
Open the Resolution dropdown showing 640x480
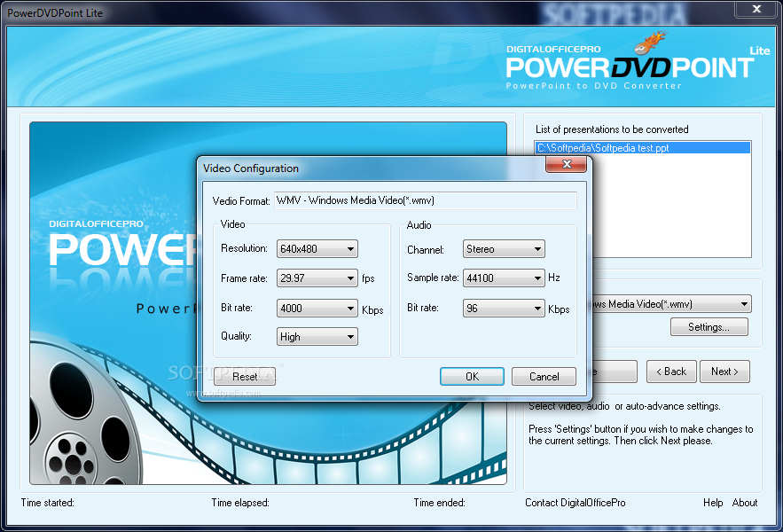pyautogui.click(x=317, y=249)
